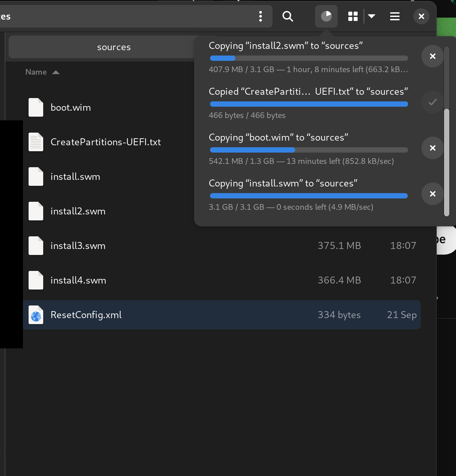Open the hamburger main menu
The height and width of the screenshot is (476, 456).
coord(395,16)
